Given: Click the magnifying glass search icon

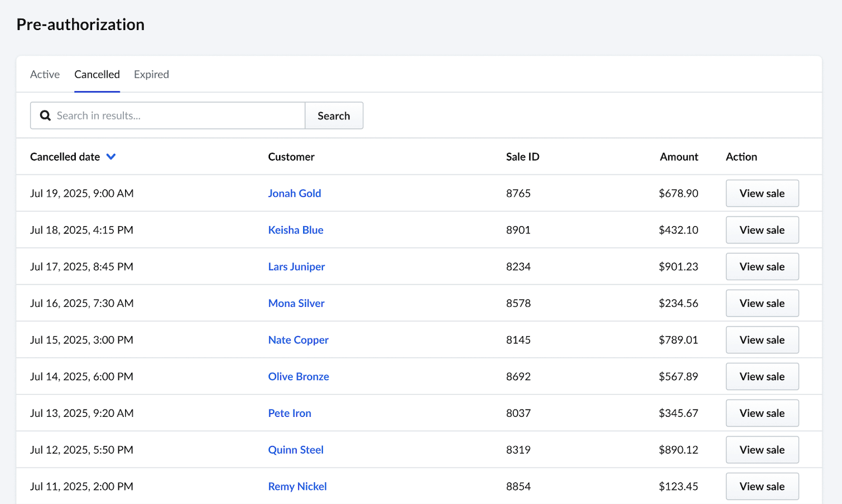Looking at the screenshot, I should (x=45, y=115).
